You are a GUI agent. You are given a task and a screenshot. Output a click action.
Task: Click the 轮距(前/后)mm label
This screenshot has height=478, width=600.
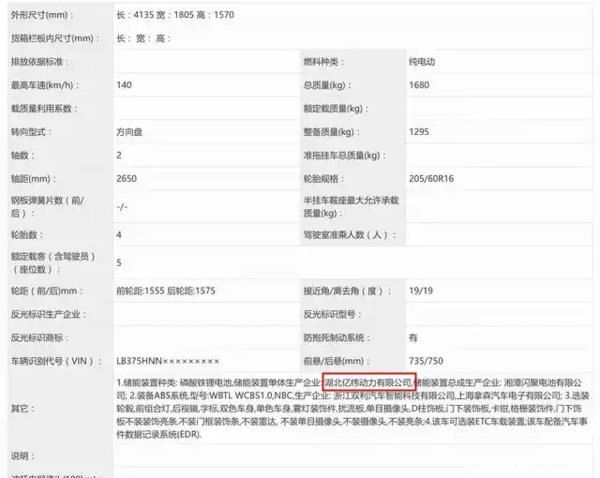click(x=46, y=291)
